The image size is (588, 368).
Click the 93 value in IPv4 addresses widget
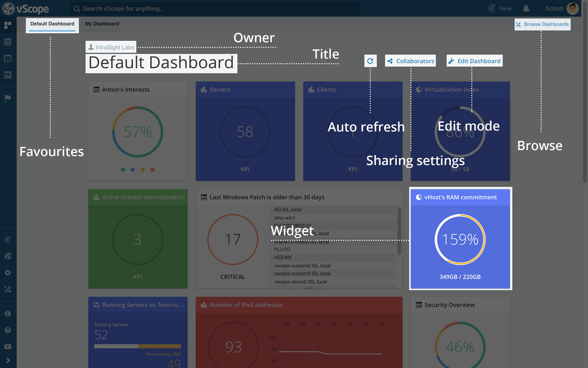tap(233, 347)
